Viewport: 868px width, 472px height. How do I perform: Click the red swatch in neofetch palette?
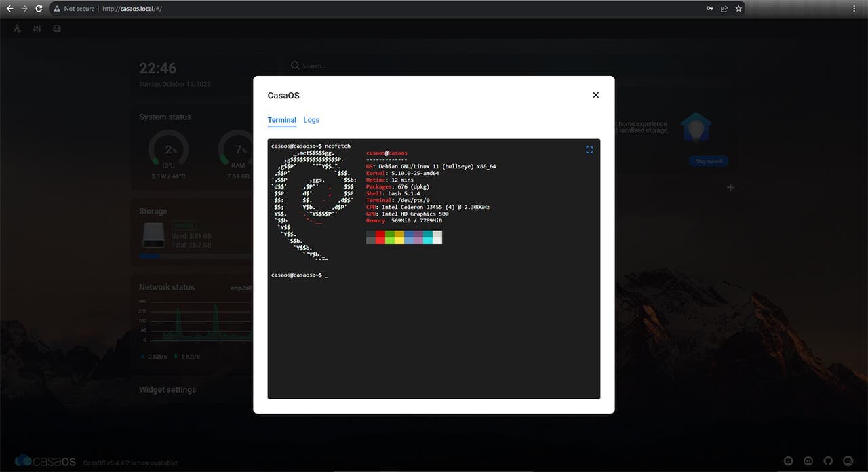pyautogui.click(x=380, y=235)
